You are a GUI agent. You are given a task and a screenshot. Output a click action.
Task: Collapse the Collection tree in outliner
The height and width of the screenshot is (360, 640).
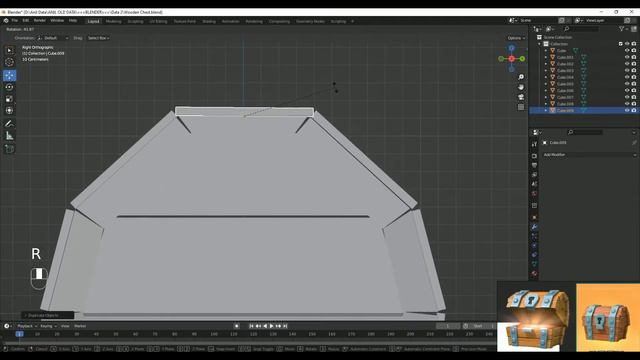[x=539, y=44]
